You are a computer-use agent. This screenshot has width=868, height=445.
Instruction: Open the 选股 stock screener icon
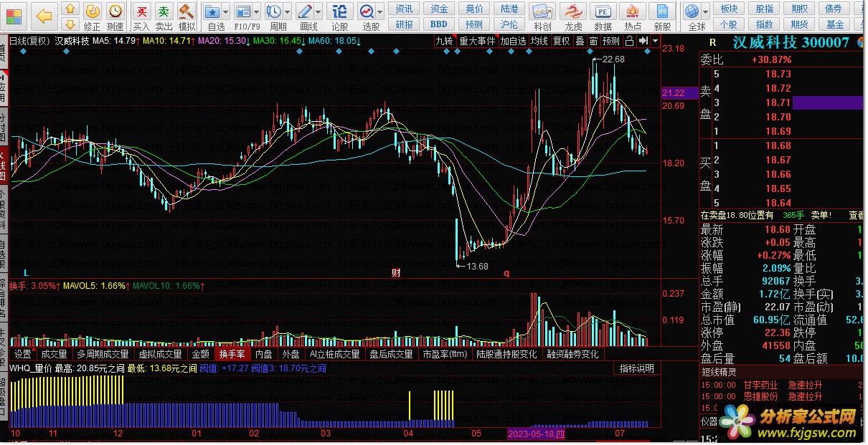pyautogui.click(x=367, y=11)
